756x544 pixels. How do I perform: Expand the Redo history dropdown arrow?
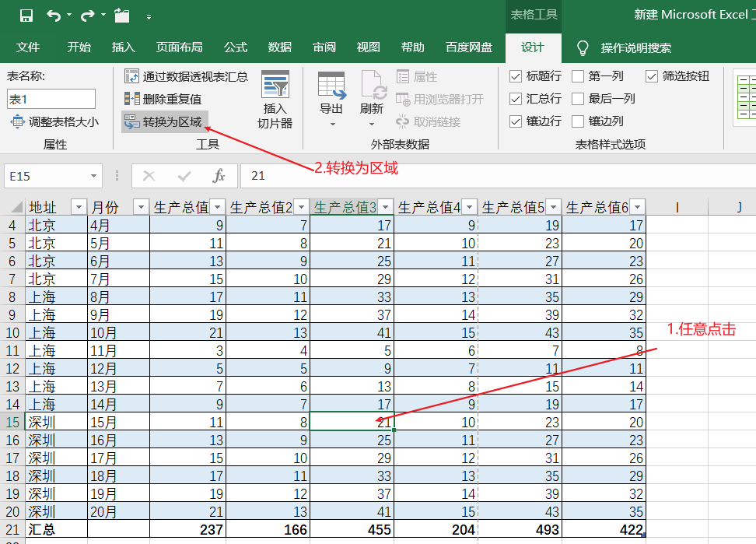pos(103,16)
